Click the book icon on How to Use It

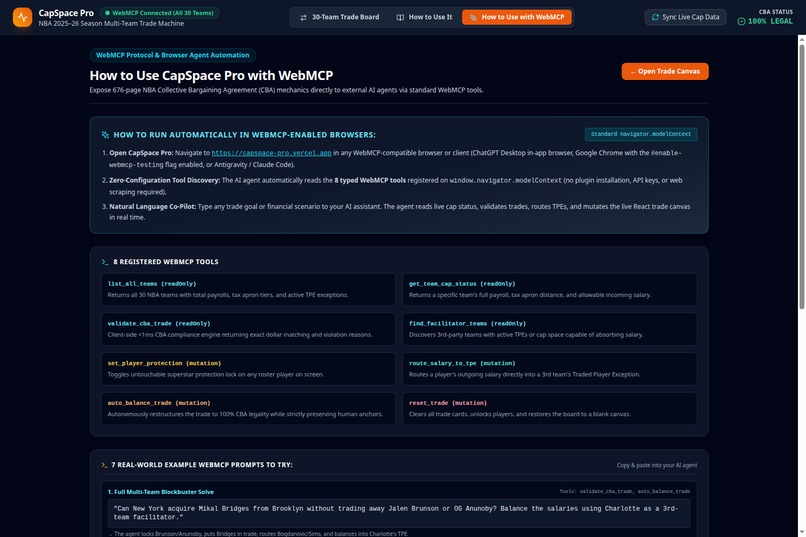click(x=400, y=17)
